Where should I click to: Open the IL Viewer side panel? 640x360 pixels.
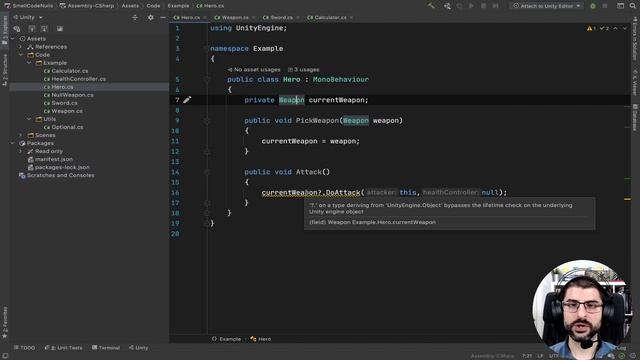pos(635,83)
